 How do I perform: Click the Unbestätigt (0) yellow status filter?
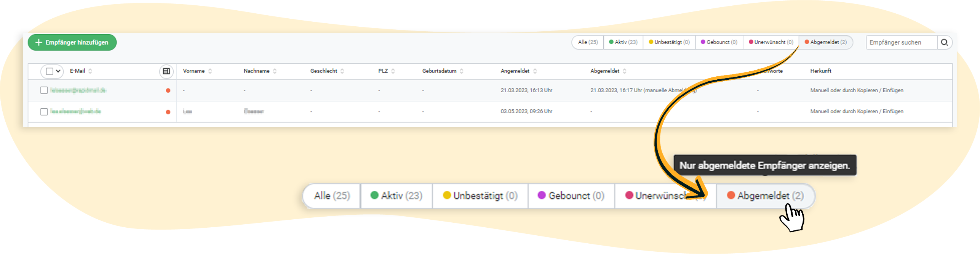[669, 42]
